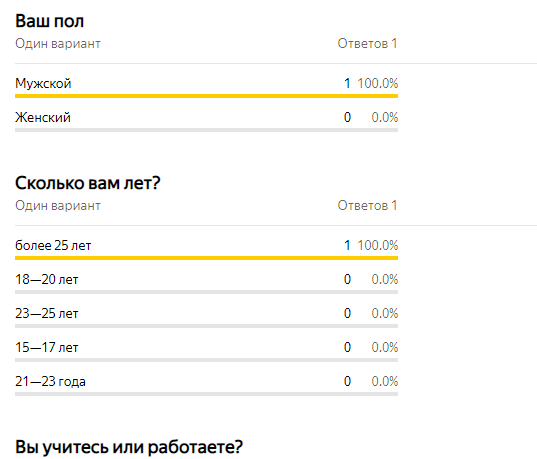
Task: Click the 'Сколько вам лет?' heading
Action: [88, 183]
